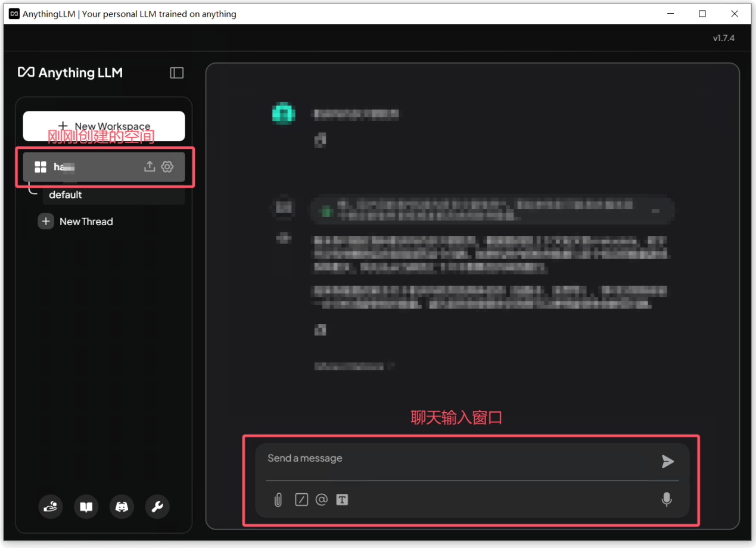Open the workspace settings gear icon
This screenshot has width=756, height=548.
click(x=167, y=167)
